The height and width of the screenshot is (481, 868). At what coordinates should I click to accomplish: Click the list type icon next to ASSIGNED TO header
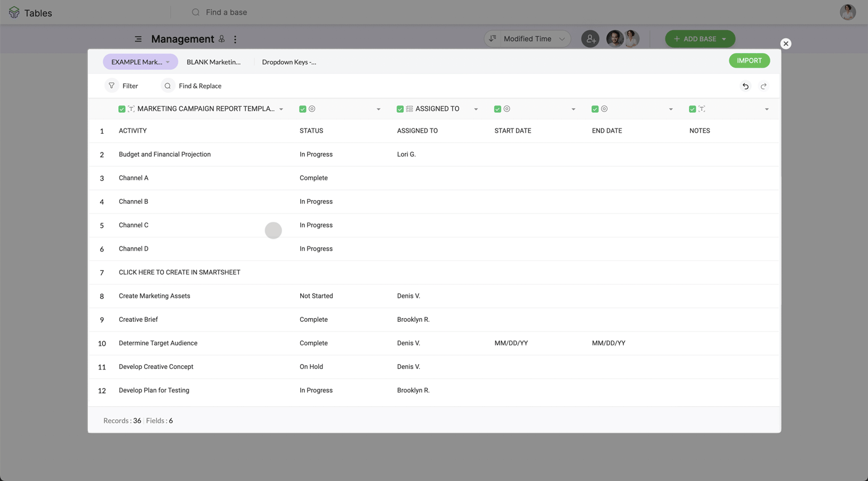(x=409, y=109)
